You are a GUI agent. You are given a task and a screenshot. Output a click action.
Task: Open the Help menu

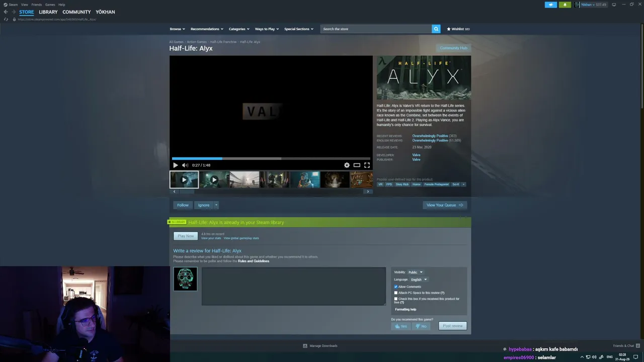61,5
